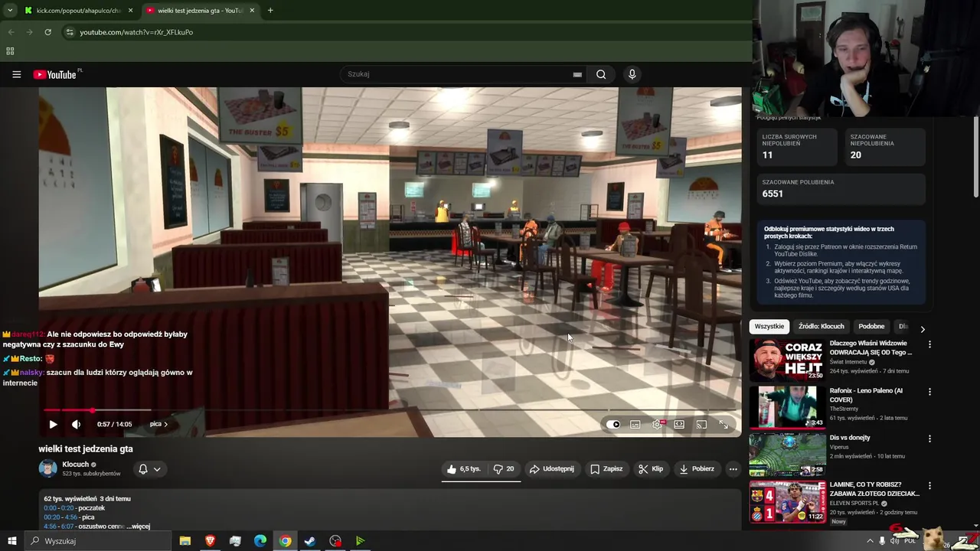Dislike the video showing 20
Viewport: 980px width, 551px height.
coord(504,469)
